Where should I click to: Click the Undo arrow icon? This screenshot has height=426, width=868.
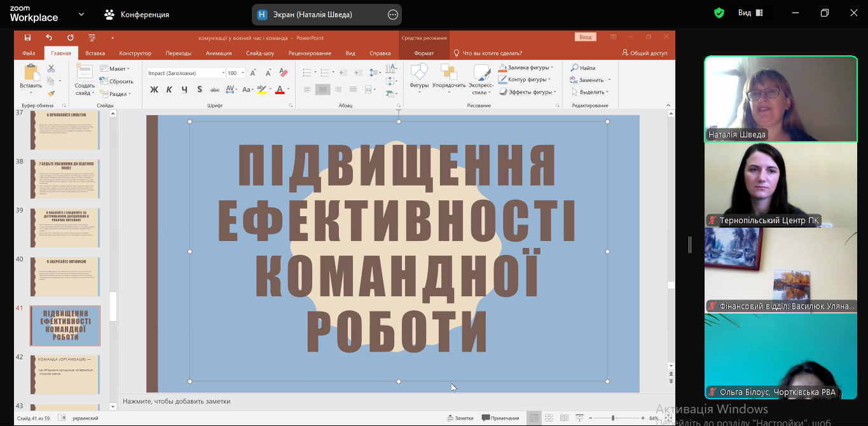[x=49, y=38]
